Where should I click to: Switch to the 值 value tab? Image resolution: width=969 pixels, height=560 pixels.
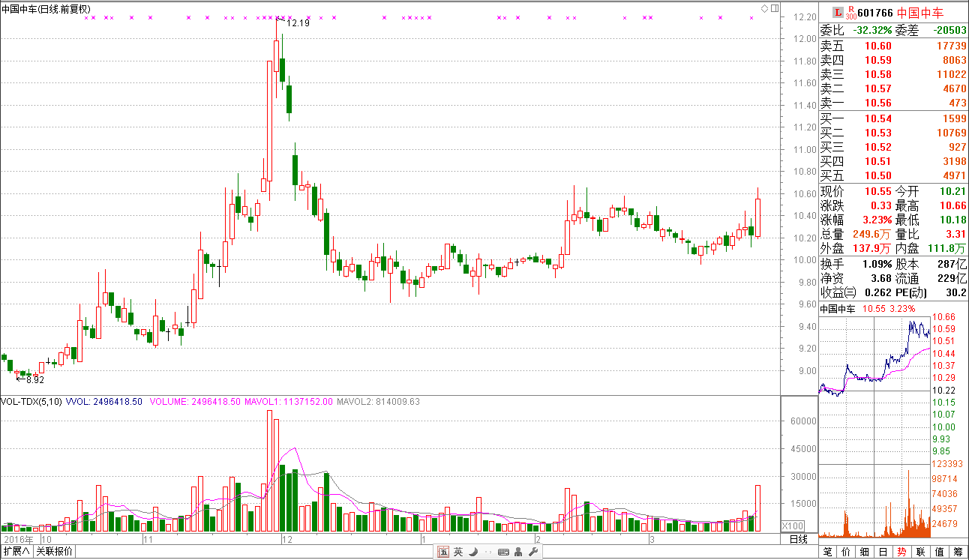[940, 553]
